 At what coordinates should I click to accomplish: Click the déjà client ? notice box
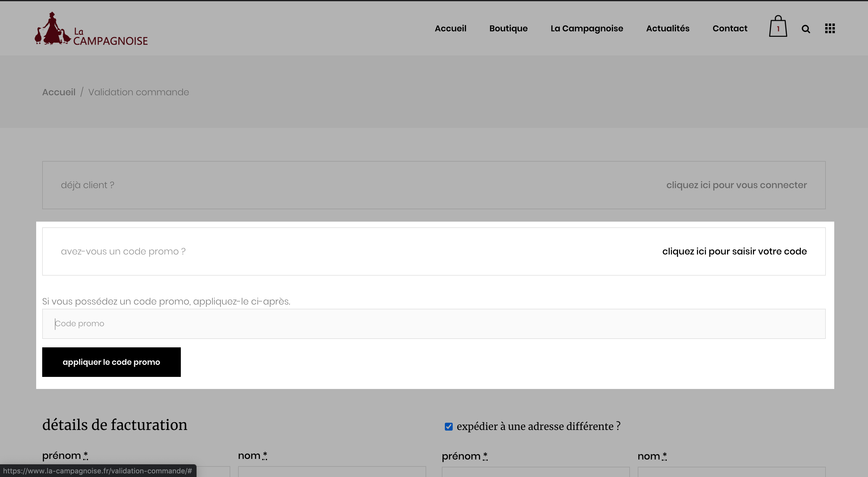click(434, 185)
